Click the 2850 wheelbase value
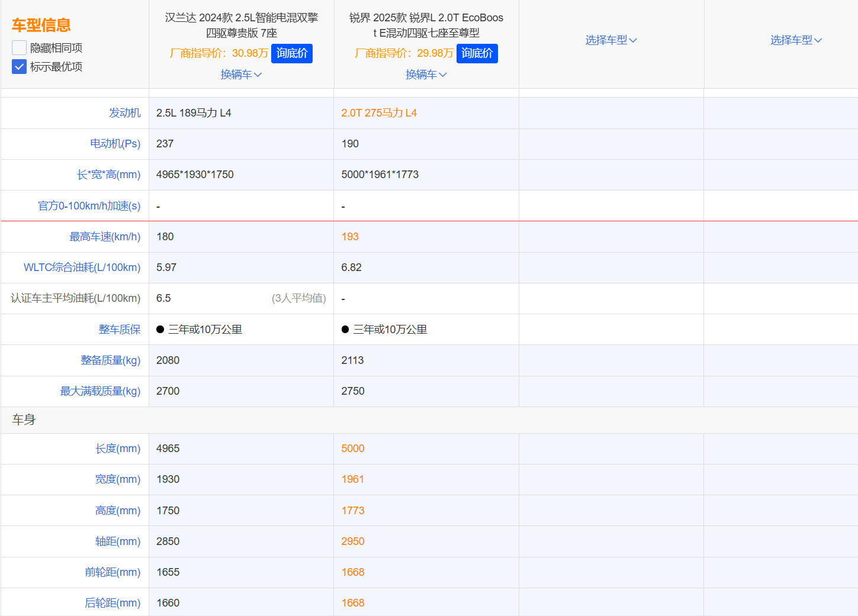 [168, 541]
